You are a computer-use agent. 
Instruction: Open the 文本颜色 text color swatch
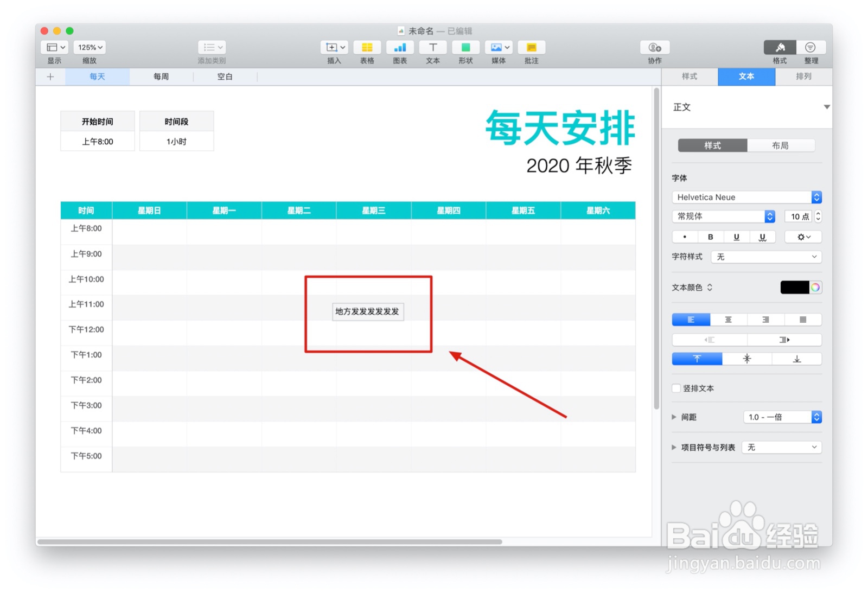795,288
